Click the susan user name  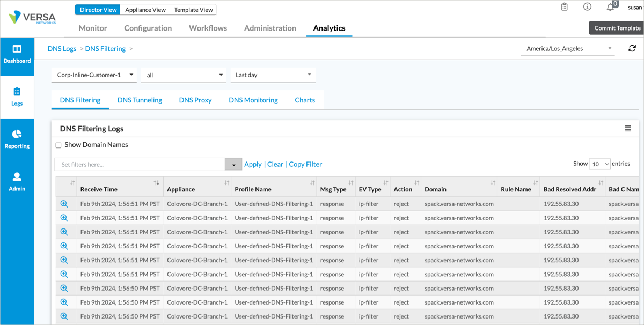pos(635,8)
